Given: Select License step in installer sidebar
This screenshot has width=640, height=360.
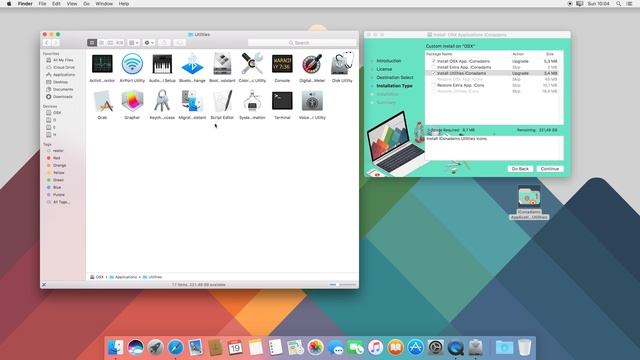Looking at the screenshot, I should click(x=384, y=69).
